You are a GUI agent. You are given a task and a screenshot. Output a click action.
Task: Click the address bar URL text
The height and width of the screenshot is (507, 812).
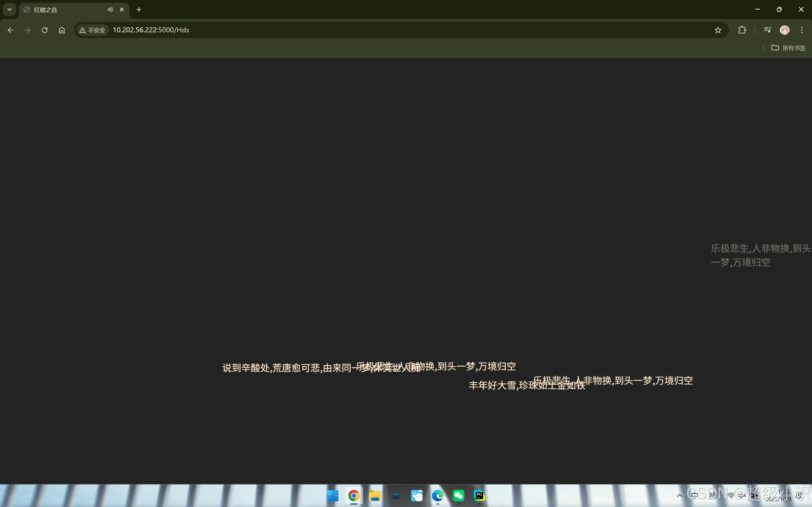151,30
